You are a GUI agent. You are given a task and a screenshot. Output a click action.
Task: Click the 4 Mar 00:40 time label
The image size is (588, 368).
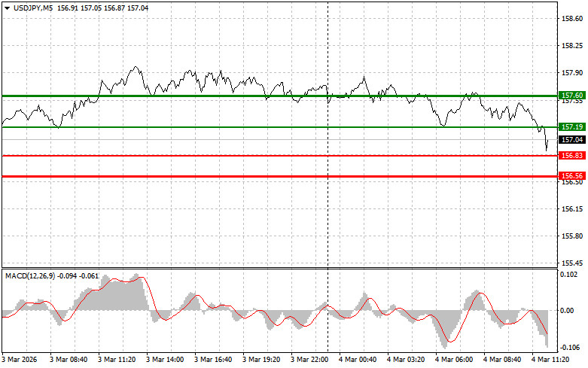pos(358,360)
